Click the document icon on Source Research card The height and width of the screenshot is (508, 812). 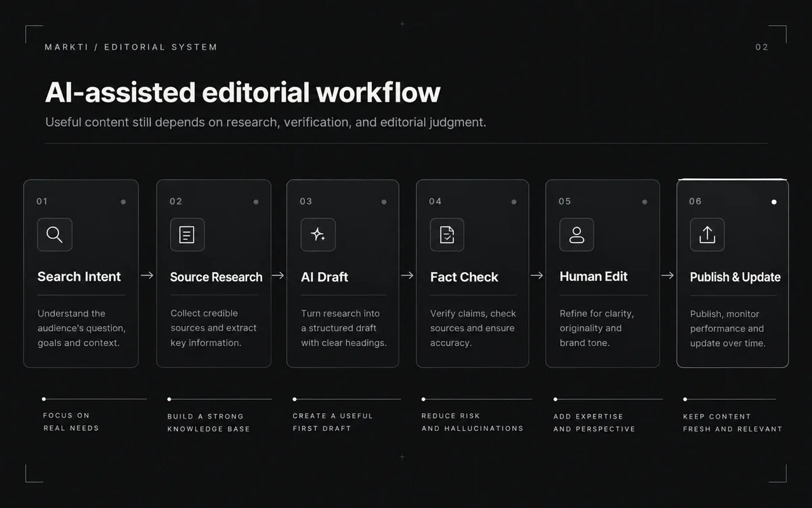click(x=187, y=234)
